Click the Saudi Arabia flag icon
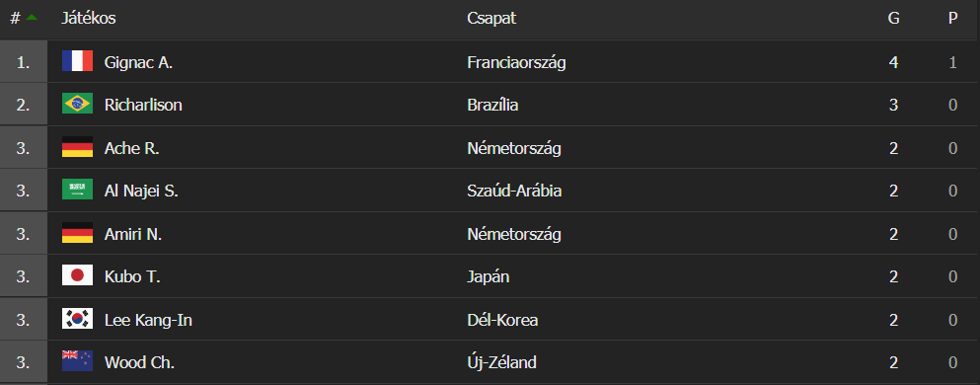 [78, 190]
